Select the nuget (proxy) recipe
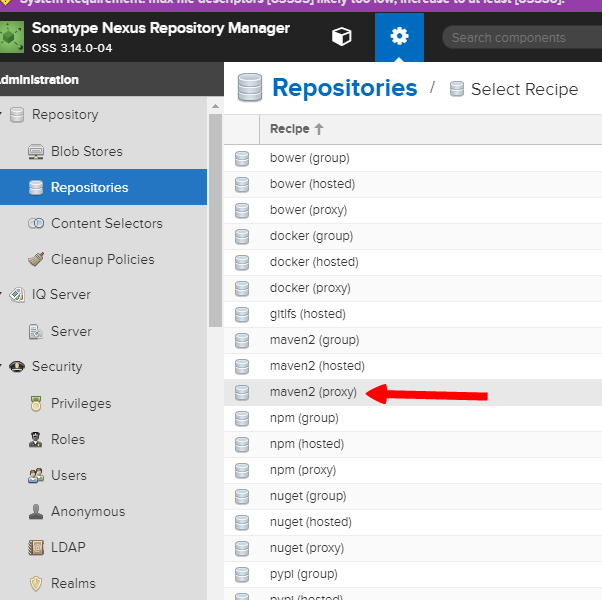602x600 pixels. [413, 549]
